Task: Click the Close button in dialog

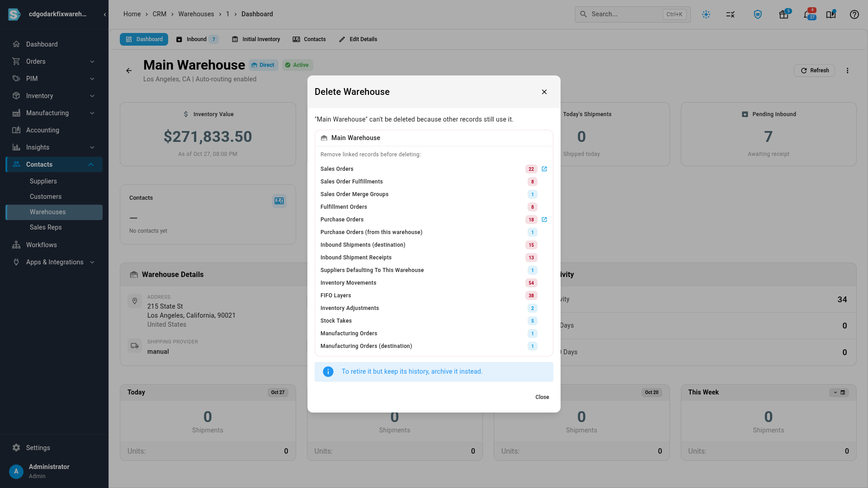Action: 542,397
